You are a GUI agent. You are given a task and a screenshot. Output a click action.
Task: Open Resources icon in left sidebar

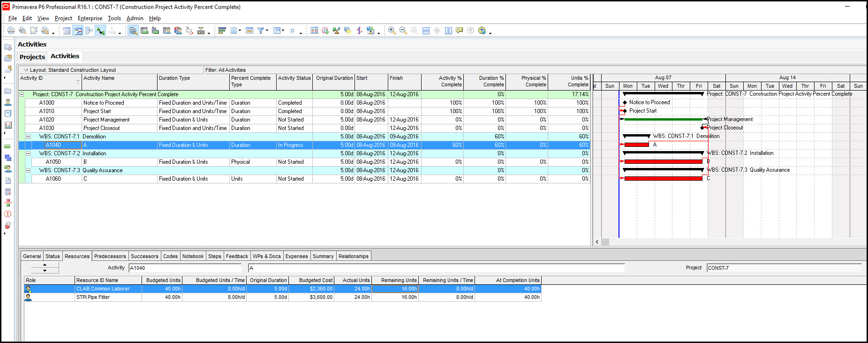pyautogui.click(x=8, y=102)
